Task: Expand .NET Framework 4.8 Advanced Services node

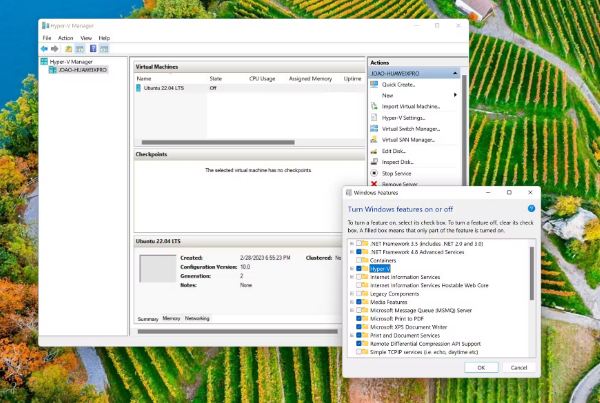Action: [352, 252]
